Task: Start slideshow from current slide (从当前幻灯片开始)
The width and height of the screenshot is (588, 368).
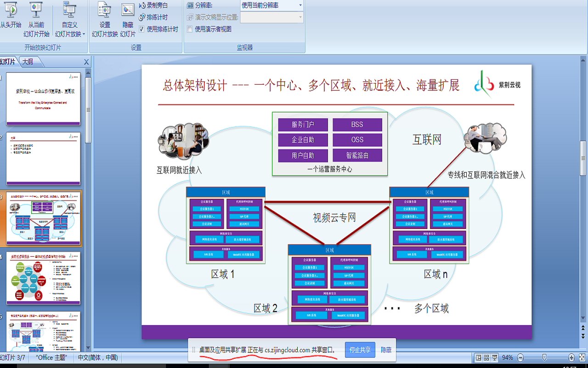Action: click(x=36, y=18)
